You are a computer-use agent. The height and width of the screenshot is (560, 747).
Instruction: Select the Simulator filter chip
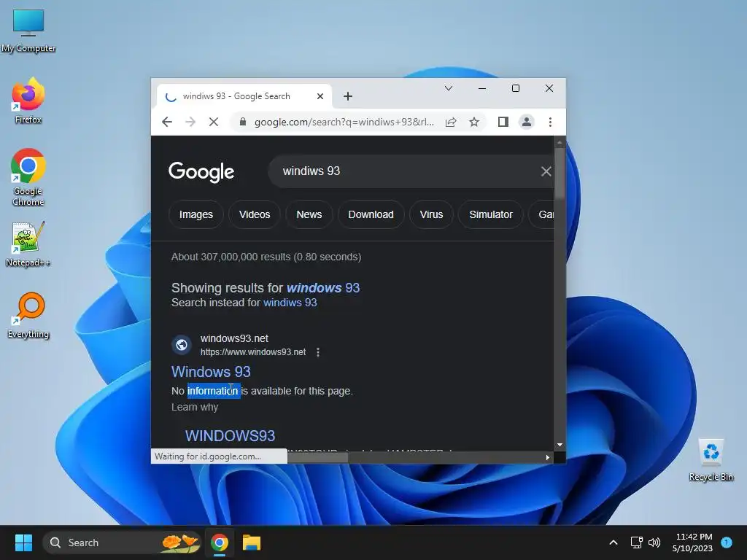point(491,215)
